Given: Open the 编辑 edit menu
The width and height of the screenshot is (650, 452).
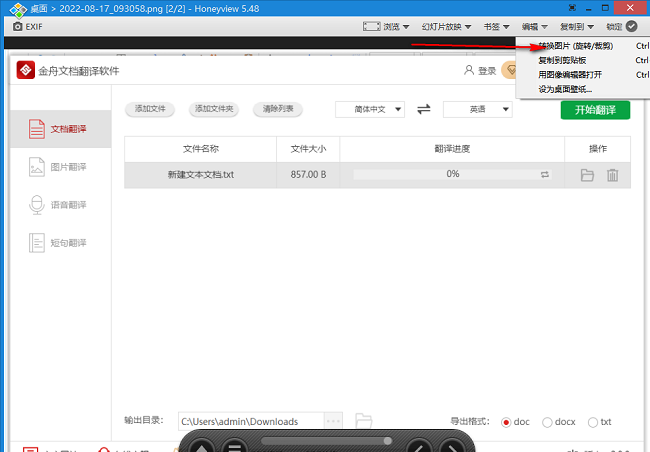Looking at the screenshot, I should (537, 26).
